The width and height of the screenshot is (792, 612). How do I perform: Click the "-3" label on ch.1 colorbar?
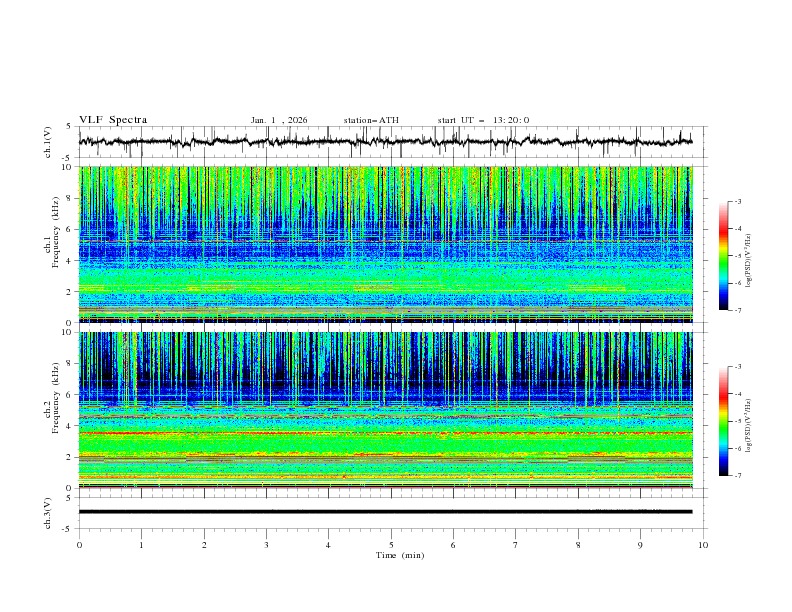click(x=737, y=201)
